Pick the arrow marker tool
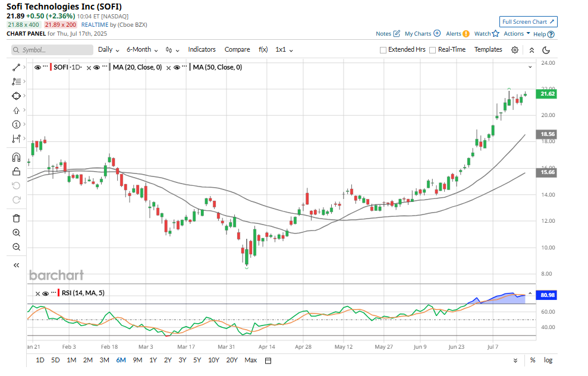Image resolution: width=588 pixels, height=376 pixels. [x=16, y=110]
